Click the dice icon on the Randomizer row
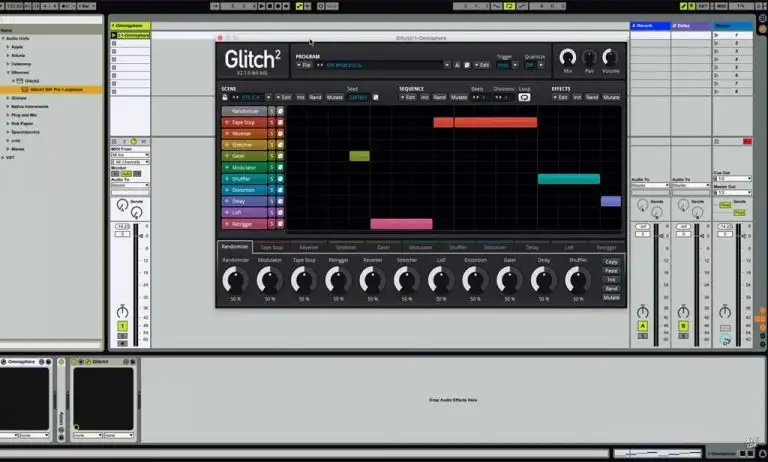This screenshot has width=768, height=462. pyautogui.click(x=280, y=111)
